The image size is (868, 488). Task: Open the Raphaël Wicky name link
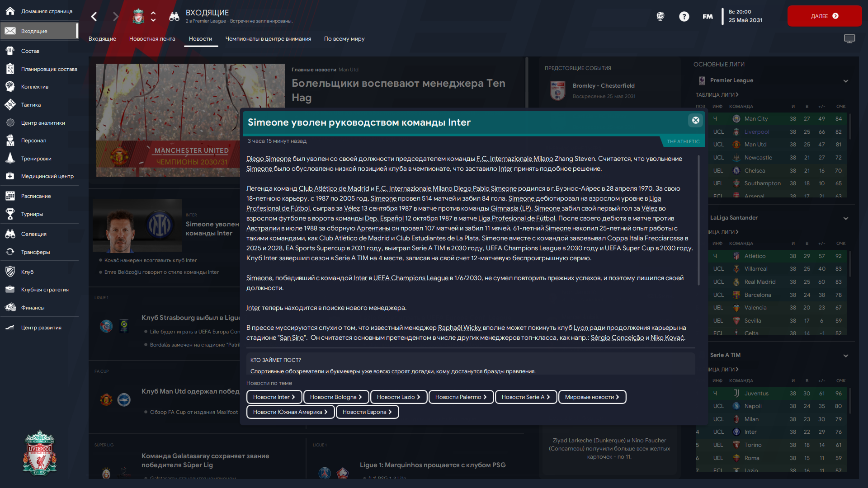459,328
